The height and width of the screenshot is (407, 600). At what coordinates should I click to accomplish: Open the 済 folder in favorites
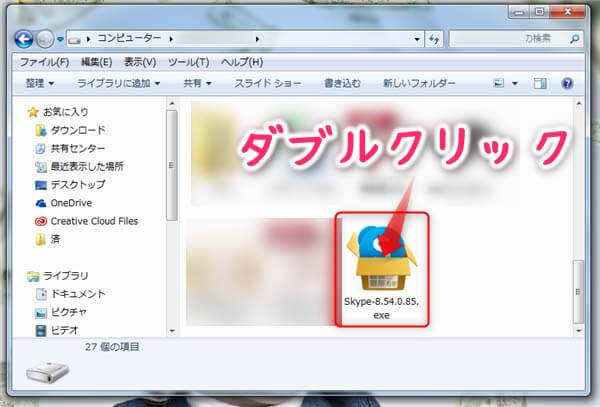(x=55, y=239)
